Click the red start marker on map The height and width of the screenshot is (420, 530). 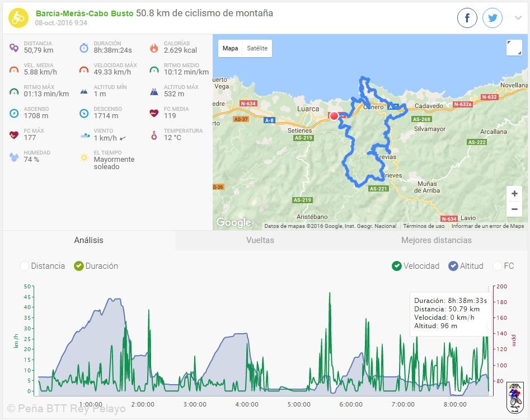(x=334, y=116)
